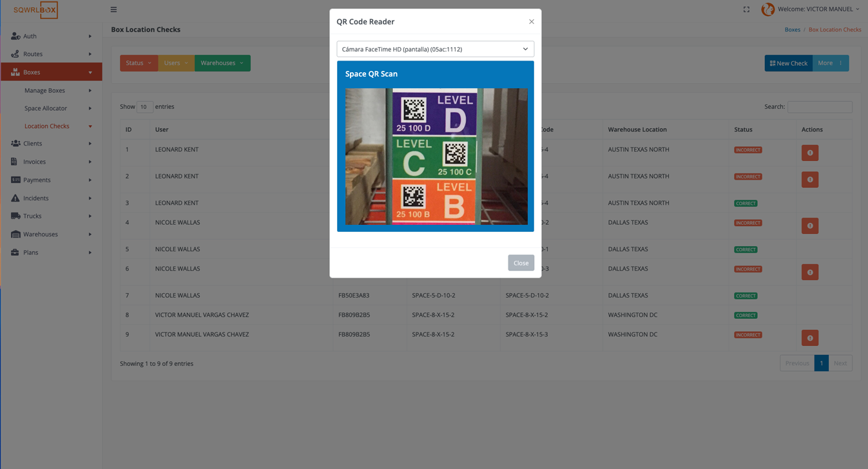Close QR Code Reader with X icon

point(531,22)
